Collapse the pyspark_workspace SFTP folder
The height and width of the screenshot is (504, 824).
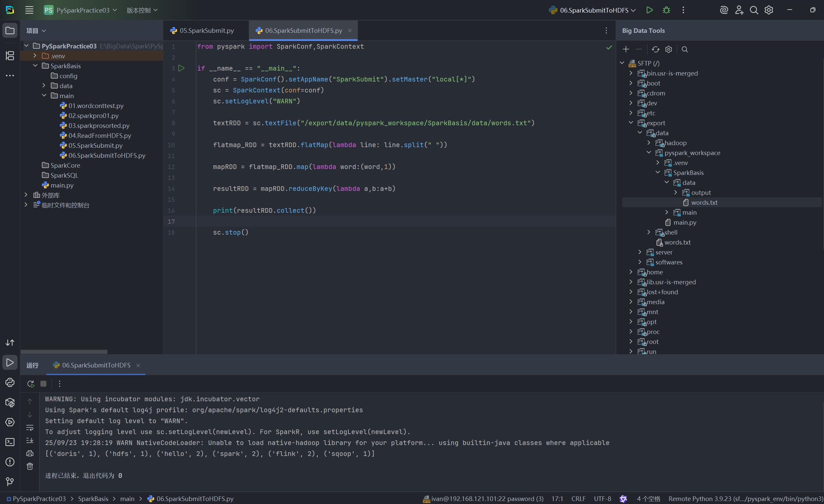(649, 153)
